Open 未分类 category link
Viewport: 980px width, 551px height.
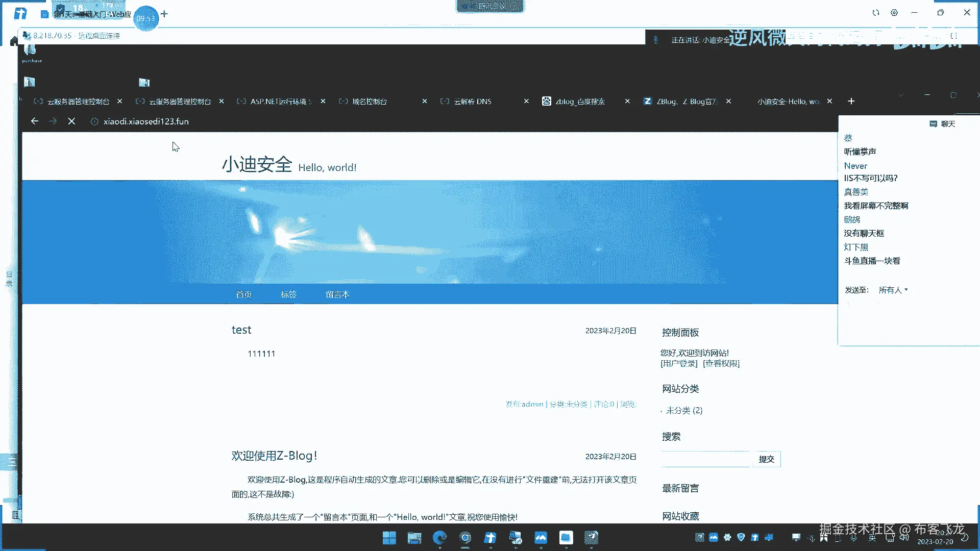coord(678,411)
